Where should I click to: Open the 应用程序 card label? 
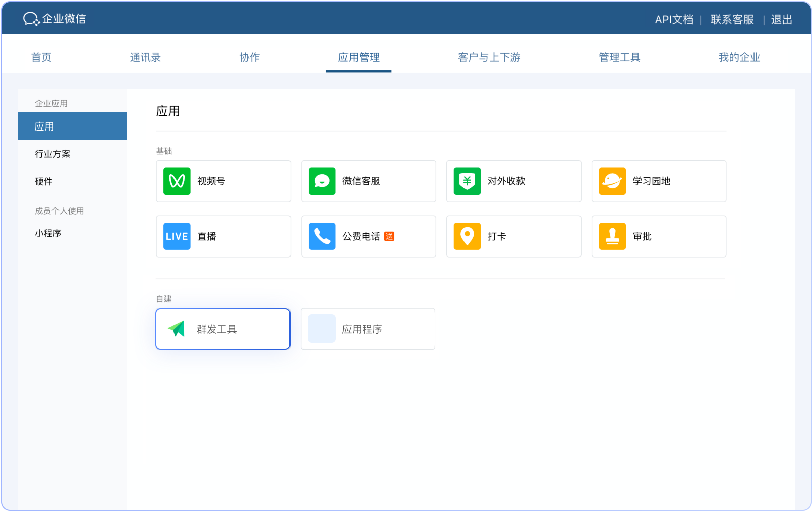362,329
